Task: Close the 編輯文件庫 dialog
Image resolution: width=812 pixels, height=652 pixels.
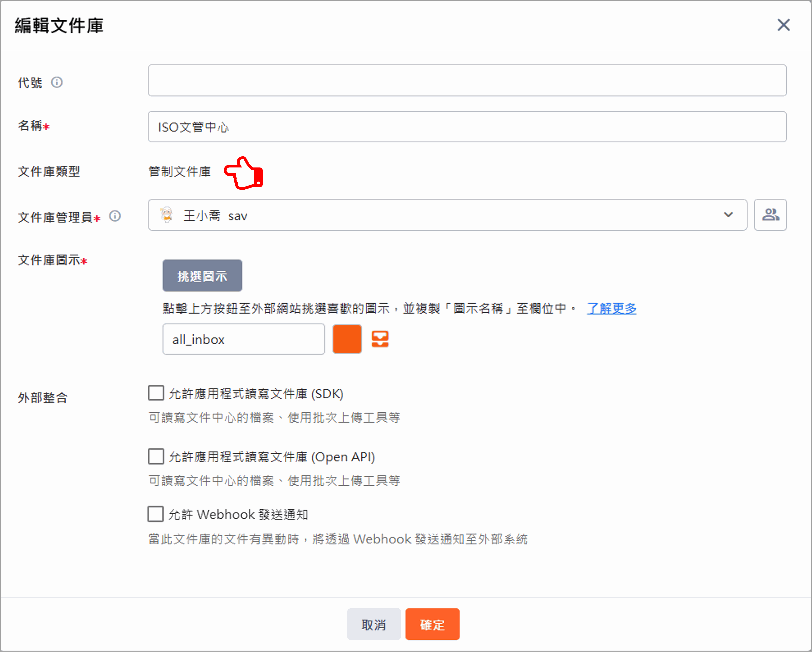Action: [783, 25]
